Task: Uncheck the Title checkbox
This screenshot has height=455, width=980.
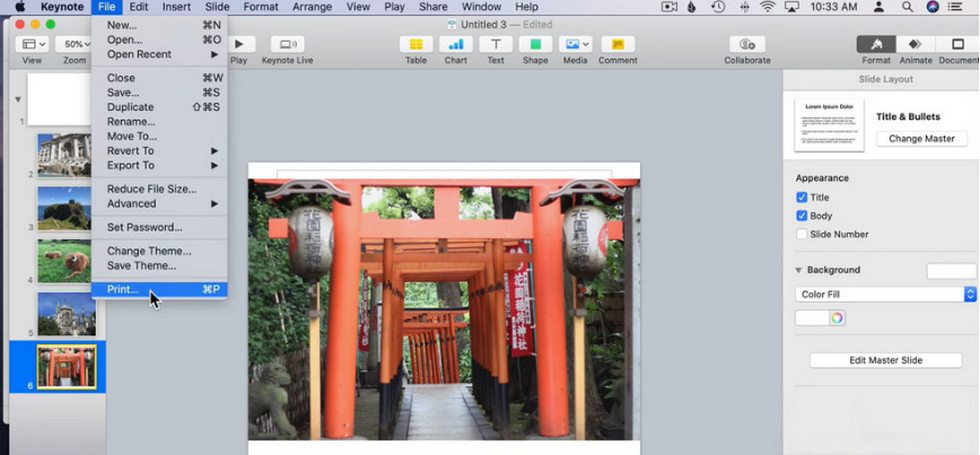Action: 802,198
